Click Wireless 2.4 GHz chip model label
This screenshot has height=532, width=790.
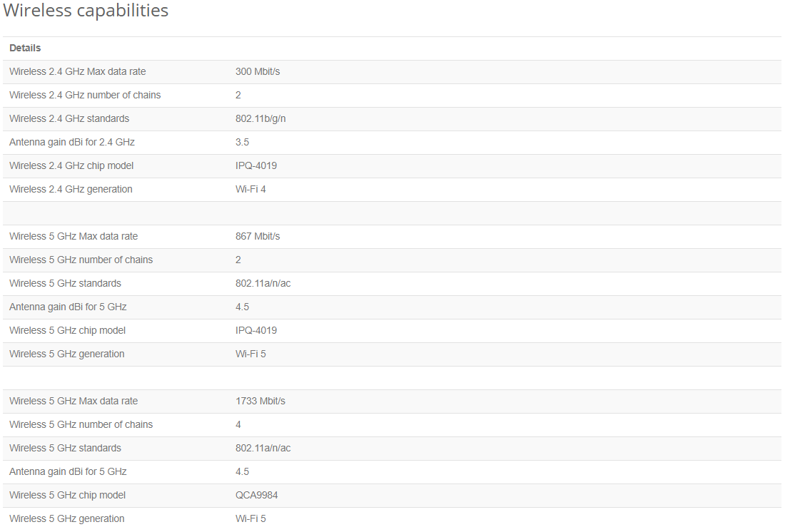pyautogui.click(x=71, y=166)
